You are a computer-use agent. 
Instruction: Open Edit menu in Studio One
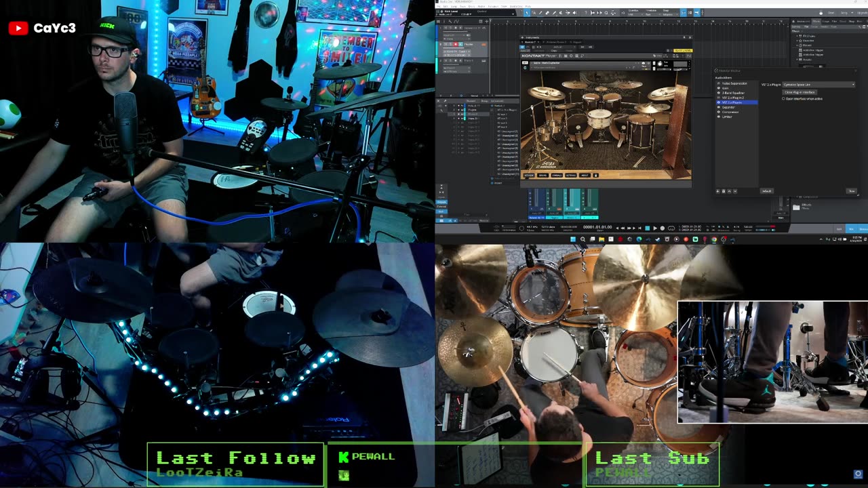tap(445, 6)
